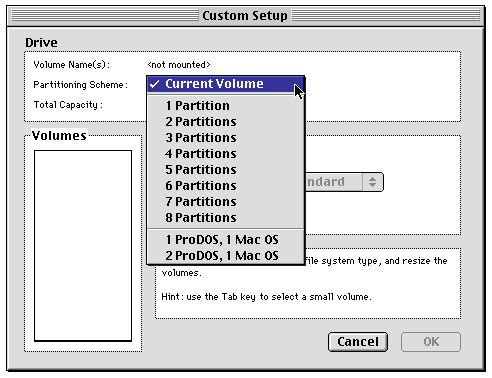Open the dimmed Standard type popup arrows
This screenshot has height=378, width=492.
[x=372, y=182]
